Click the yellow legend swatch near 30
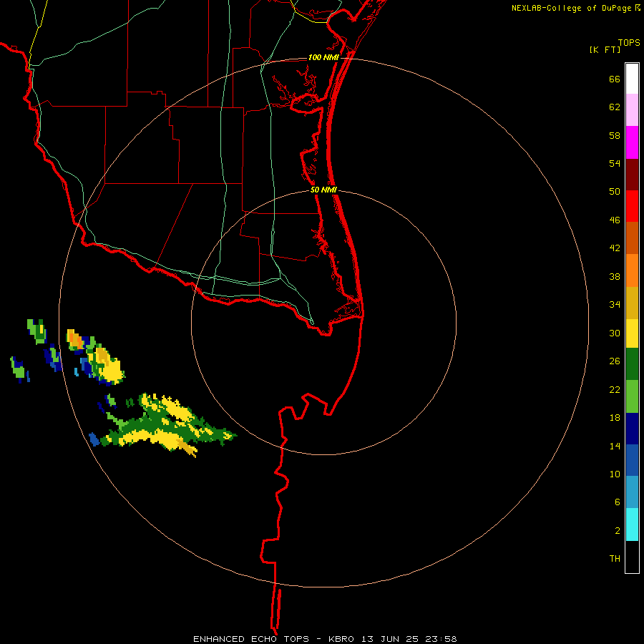This screenshot has height=644, width=644. (632, 333)
